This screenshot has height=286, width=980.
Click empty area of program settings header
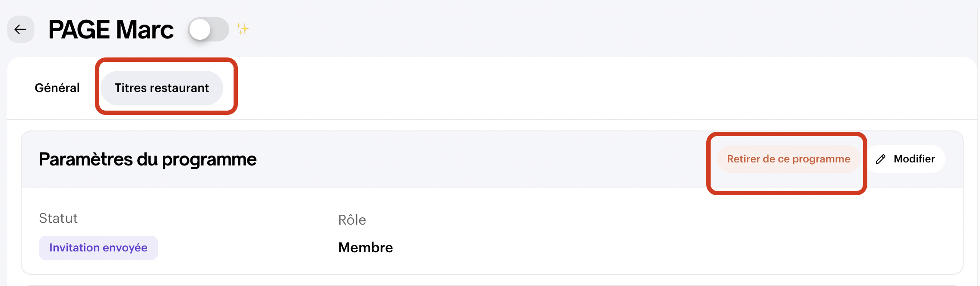click(x=475, y=159)
